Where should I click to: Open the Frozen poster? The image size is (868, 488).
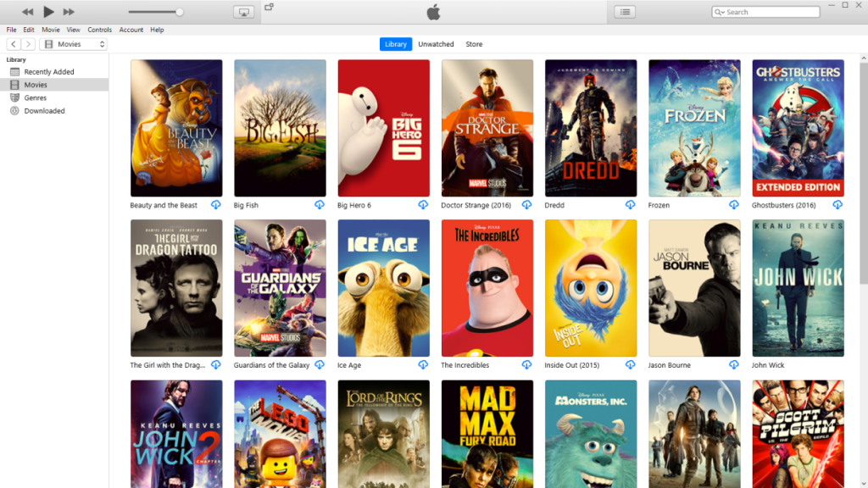[694, 129]
